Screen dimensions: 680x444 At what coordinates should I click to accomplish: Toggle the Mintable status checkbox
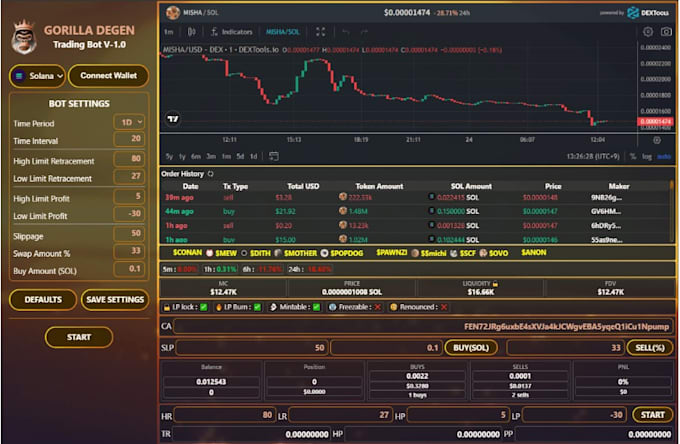pos(317,307)
